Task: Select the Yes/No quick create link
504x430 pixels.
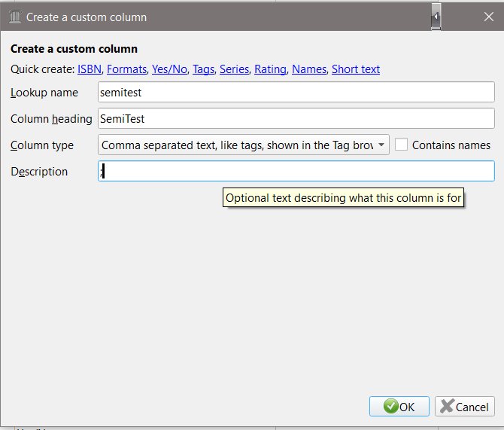Action: 169,69
